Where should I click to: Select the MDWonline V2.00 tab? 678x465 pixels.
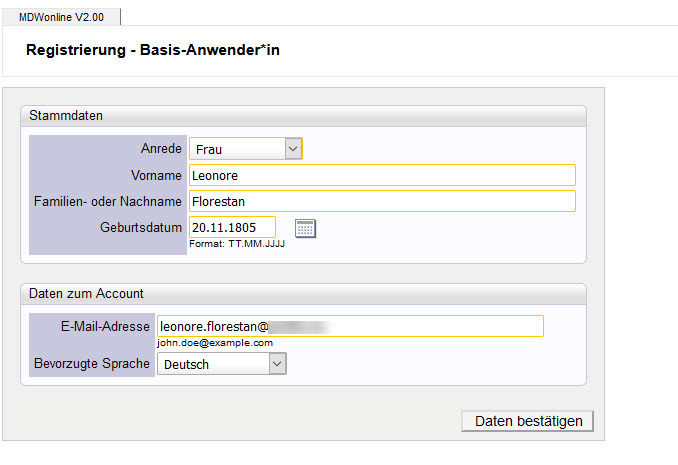pyautogui.click(x=62, y=17)
